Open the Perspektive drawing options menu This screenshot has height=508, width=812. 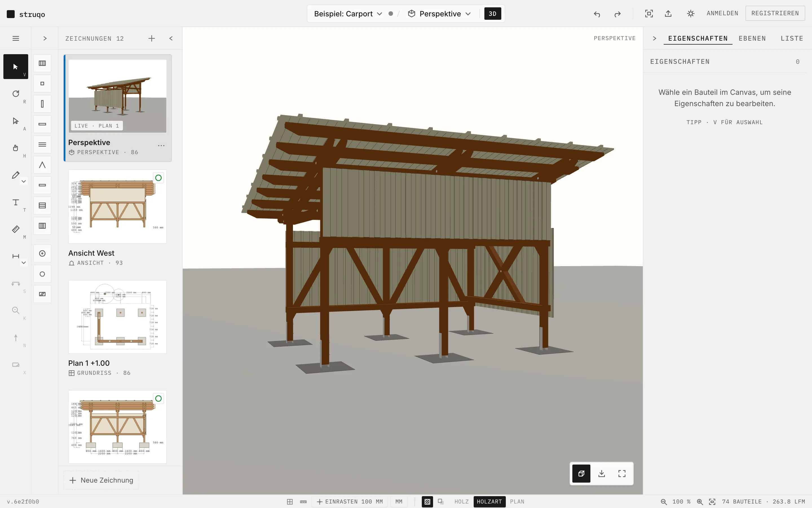[161, 145]
